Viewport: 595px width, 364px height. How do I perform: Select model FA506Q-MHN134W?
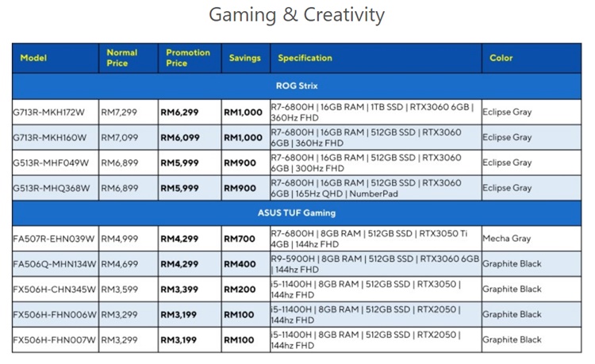point(55,264)
